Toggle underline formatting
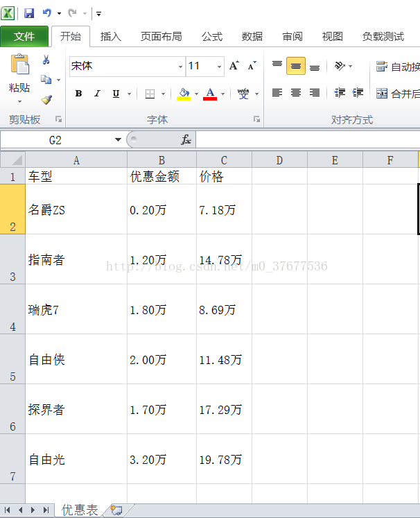This screenshot has width=420, height=518. pos(116,94)
